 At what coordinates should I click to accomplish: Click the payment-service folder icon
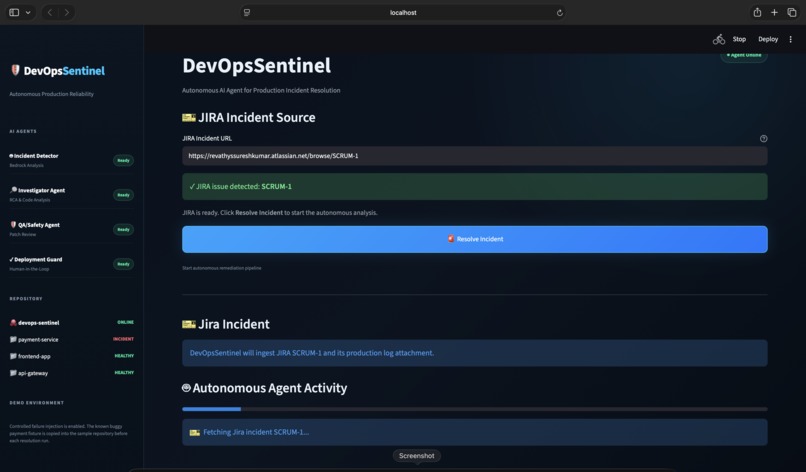tap(13, 339)
